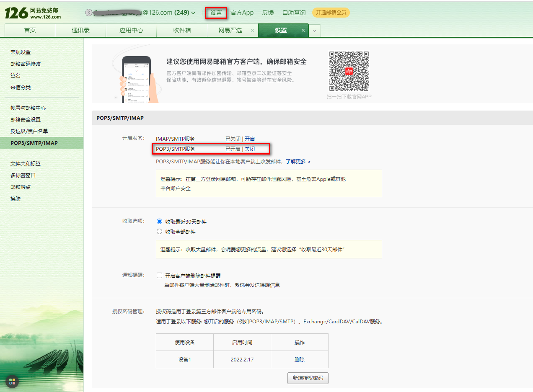This screenshot has width=533, height=392.
Task: Open 邮箱密码修改 in the sidebar
Action: point(26,64)
